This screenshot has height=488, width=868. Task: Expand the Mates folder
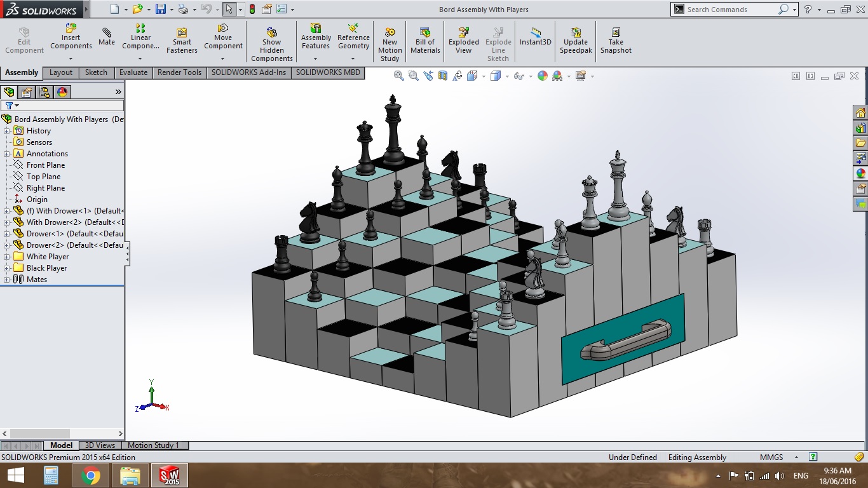point(7,280)
